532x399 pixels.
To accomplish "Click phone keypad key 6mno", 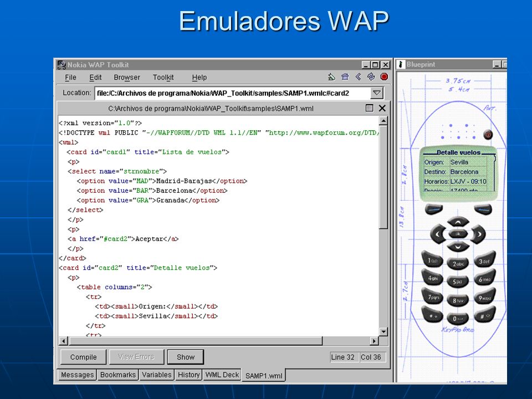I will click(484, 279).
